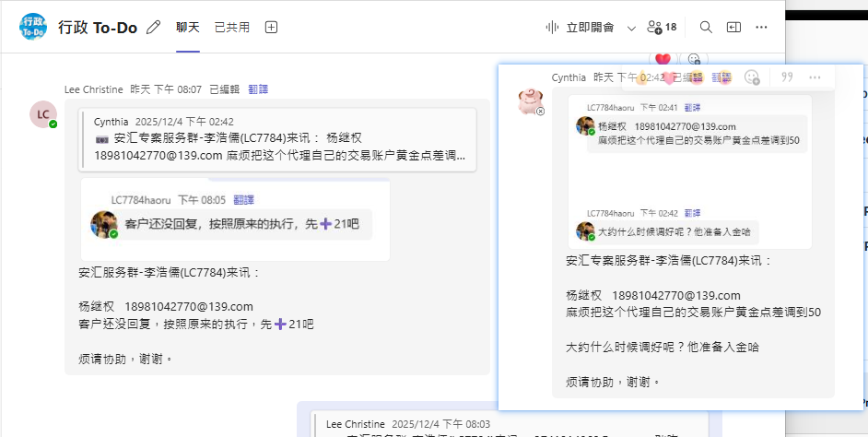Open chat in new window icon
This screenshot has height=437, width=868.
coord(733,27)
